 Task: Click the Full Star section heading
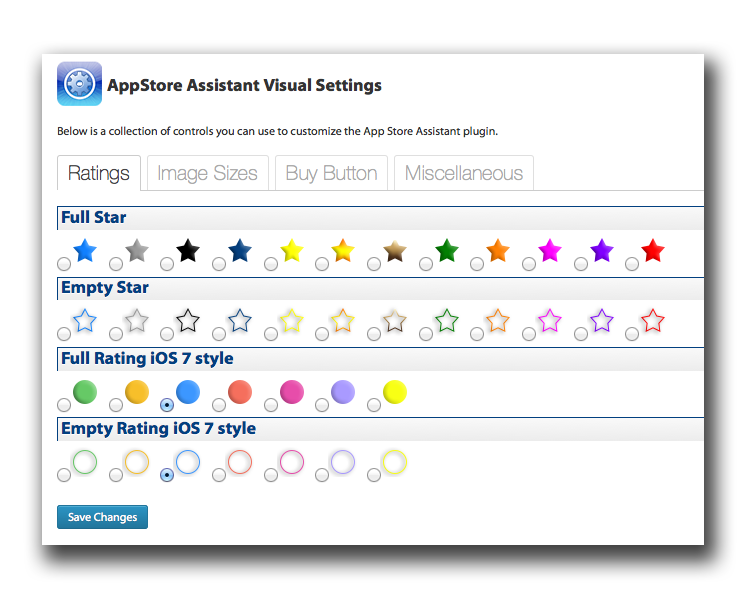pyautogui.click(x=94, y=217)
